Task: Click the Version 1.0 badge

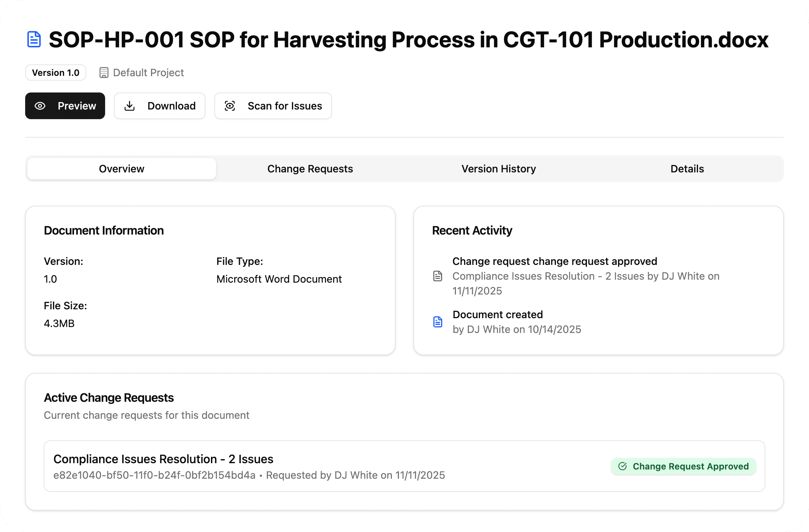Action: [x=56, y=73]
